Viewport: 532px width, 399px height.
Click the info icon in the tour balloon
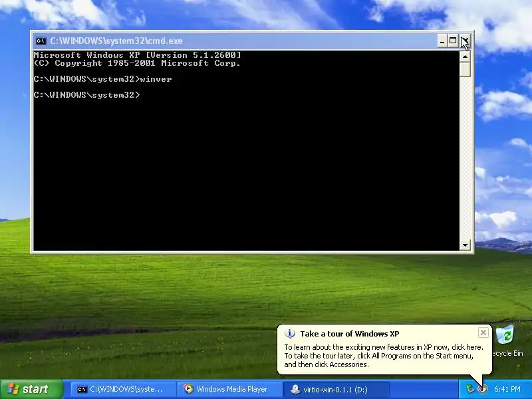[x=289, y=334]
